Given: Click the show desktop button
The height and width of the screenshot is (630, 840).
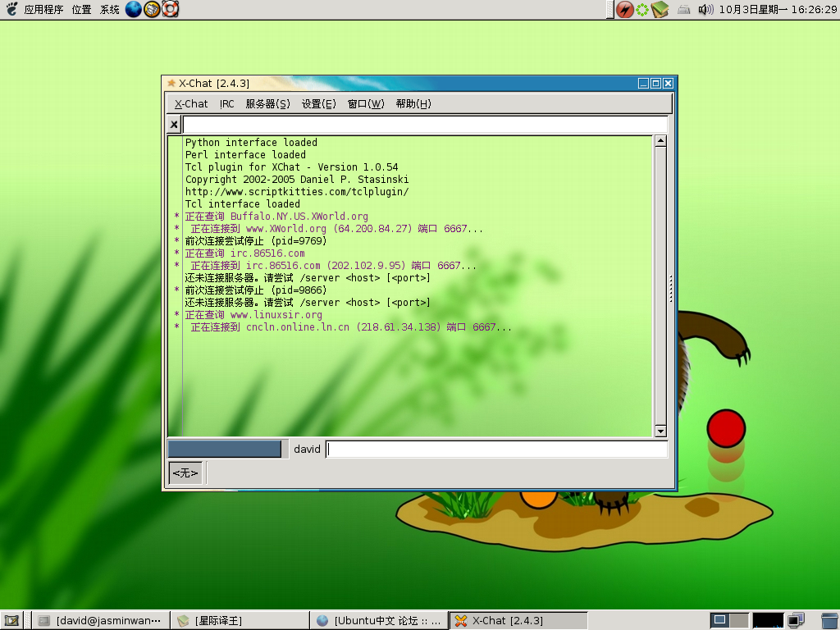Looking at the screenshot, I should point(11,621).
